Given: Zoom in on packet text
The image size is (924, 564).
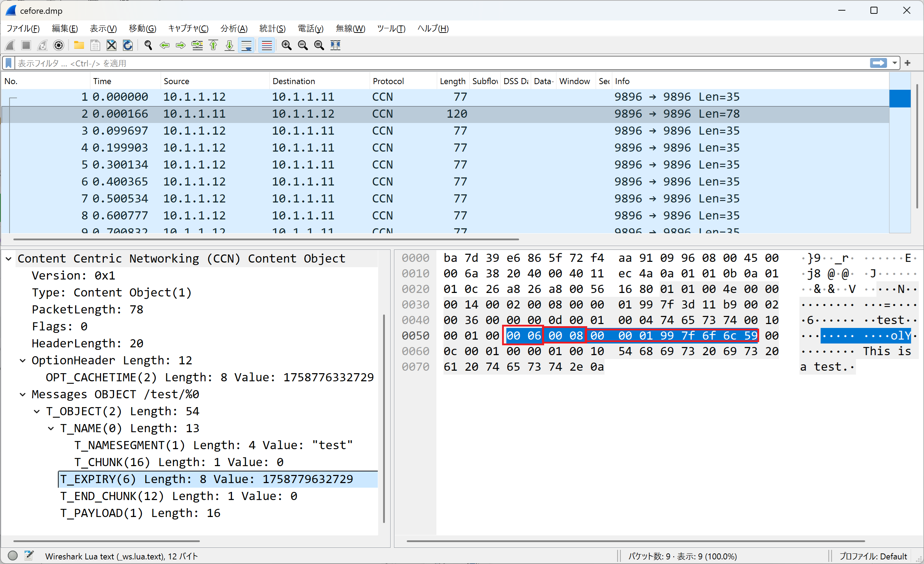Looking at the screenshot, I should (286, 45).
